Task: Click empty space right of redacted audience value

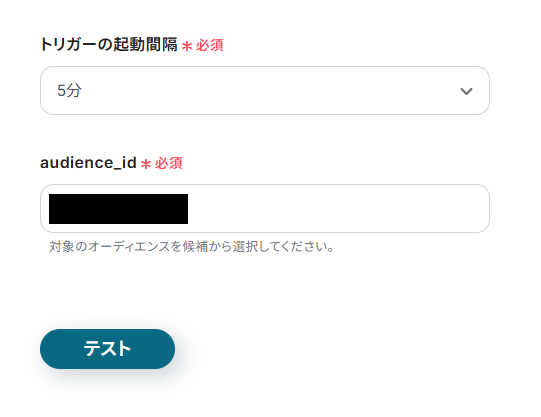Action: 336,209
